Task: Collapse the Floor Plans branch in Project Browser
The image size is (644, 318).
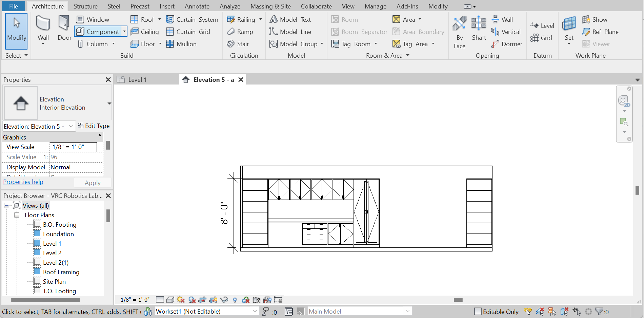Action: click(x=17, y=215)
